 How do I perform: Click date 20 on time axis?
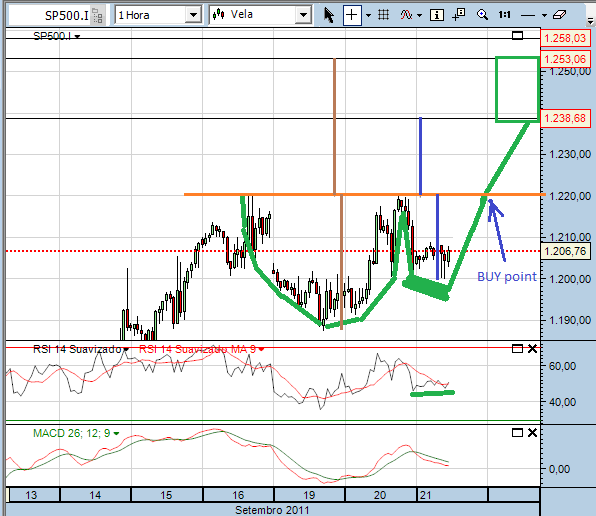380,495
